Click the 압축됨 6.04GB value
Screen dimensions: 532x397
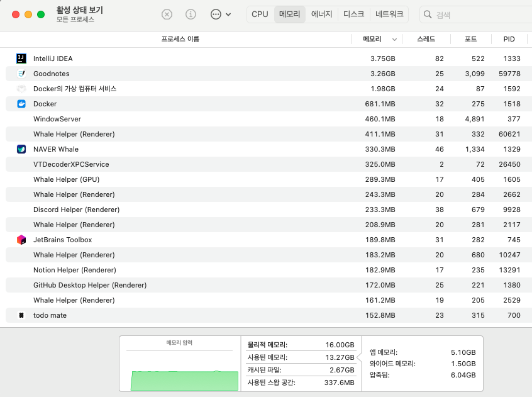pyautogui.click(x=463, y=375)
